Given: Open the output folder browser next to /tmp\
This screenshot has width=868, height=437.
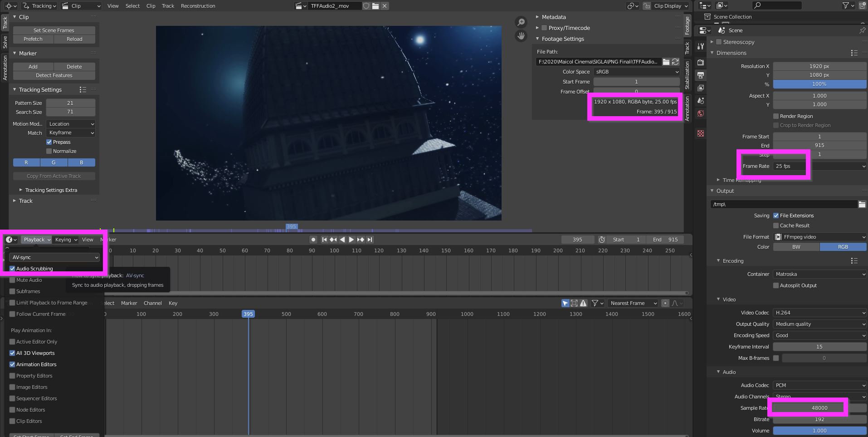Looking at the screenshot, I should coord(862,204).
